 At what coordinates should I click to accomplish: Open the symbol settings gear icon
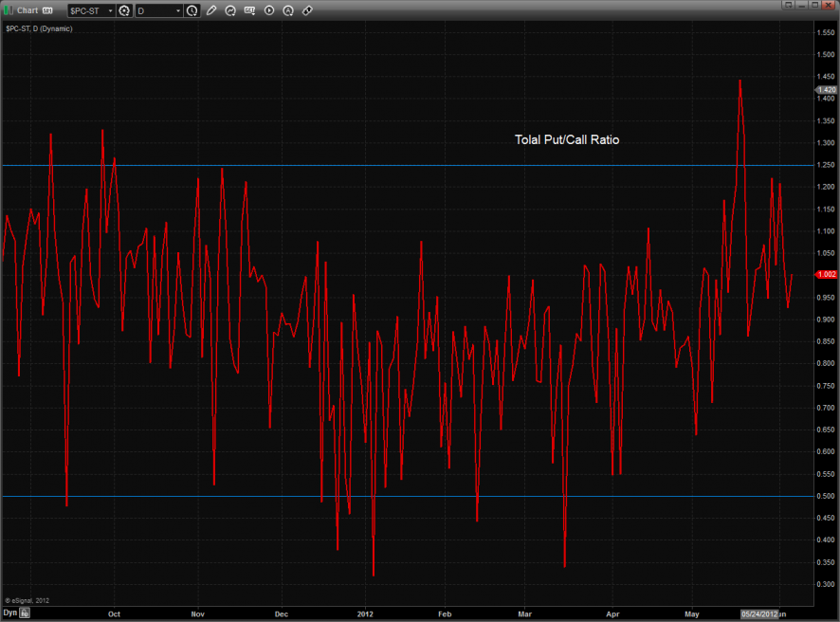coord(124,10)
